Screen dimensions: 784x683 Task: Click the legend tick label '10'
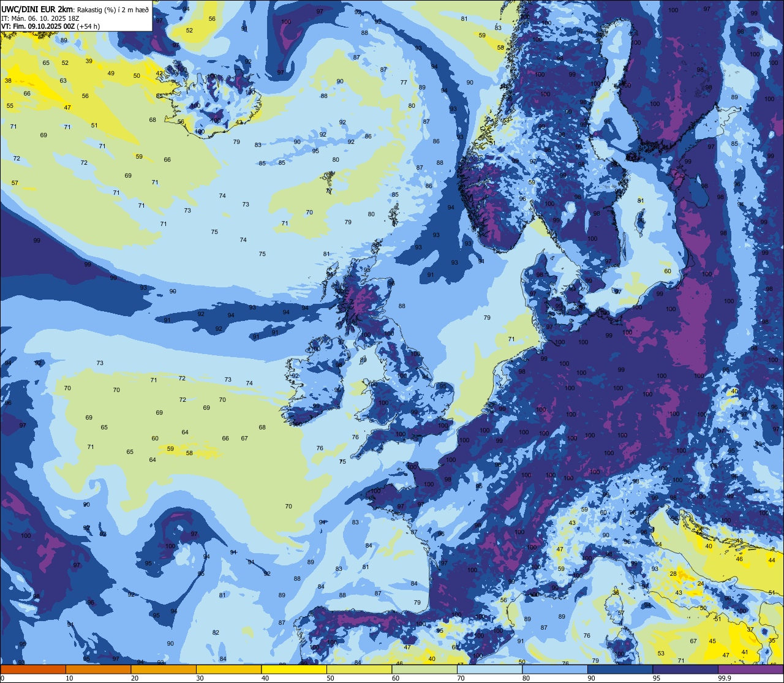tap(69, 678)
